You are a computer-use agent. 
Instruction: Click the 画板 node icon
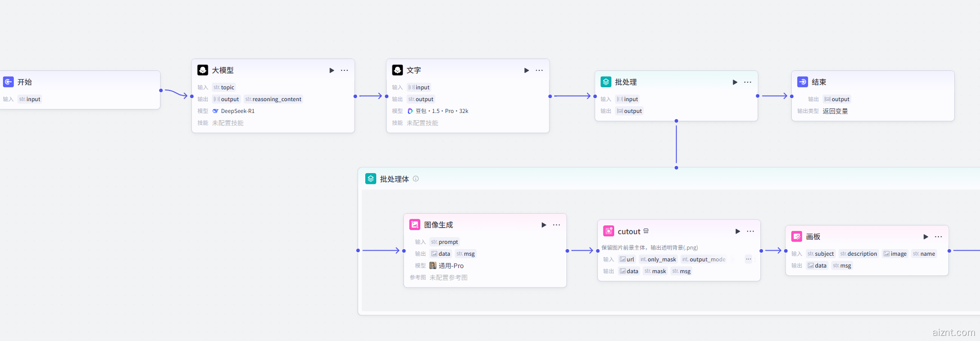point(797,237)
